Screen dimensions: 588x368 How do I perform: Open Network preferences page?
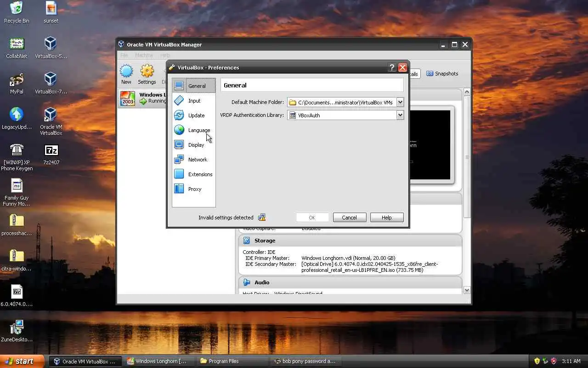coord(194,159)
